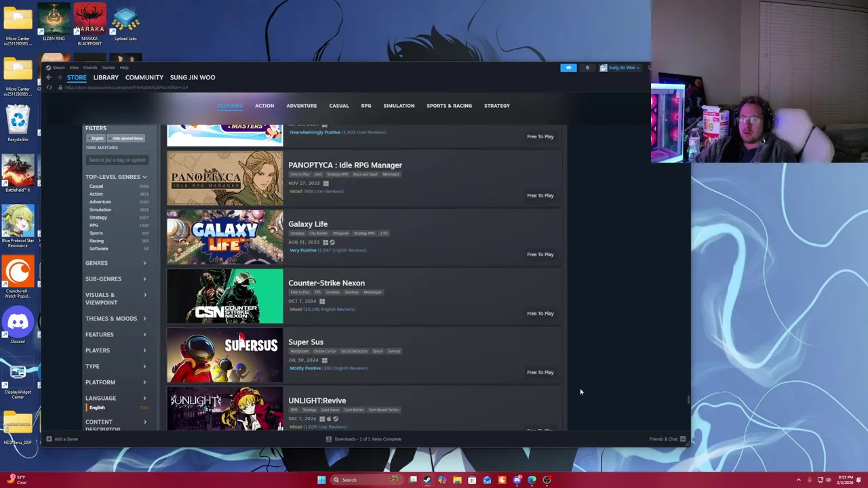Open the Steam menu in menu bar
868x488 pixels.
pyautogui.click(x=58, y=68)
